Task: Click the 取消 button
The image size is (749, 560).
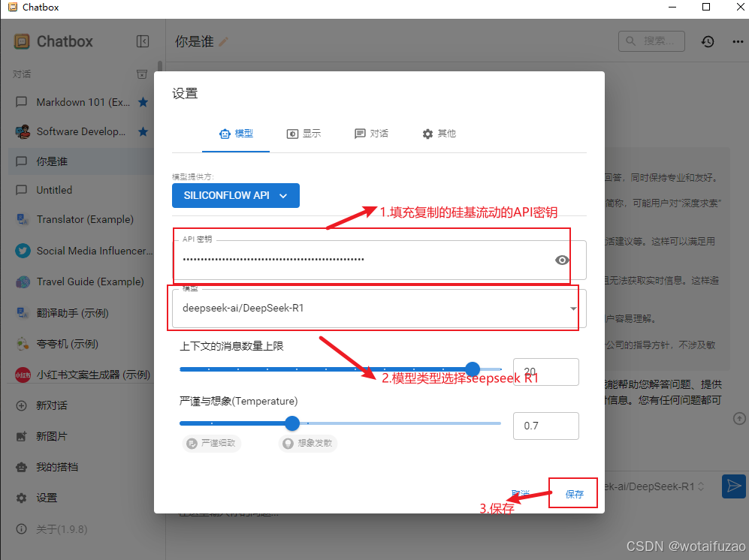Action: pos(520,494)
